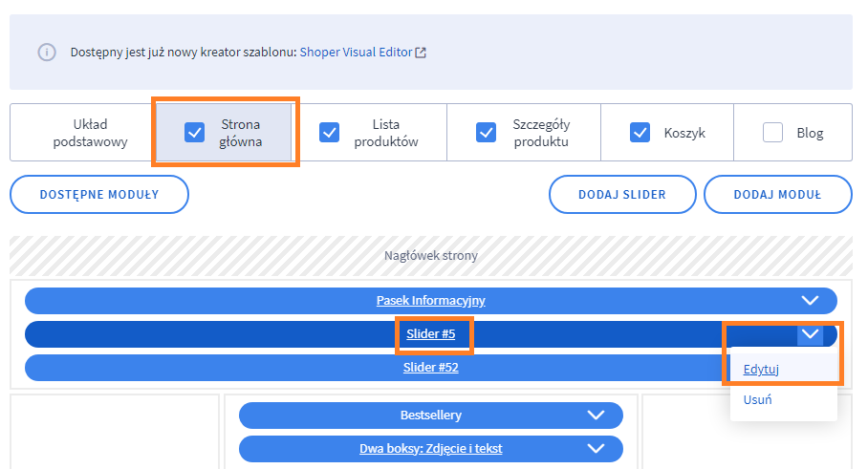Disable the Koszyk checkbox
The width and height of the screenshot is (868, 469).
coord(640,133)
